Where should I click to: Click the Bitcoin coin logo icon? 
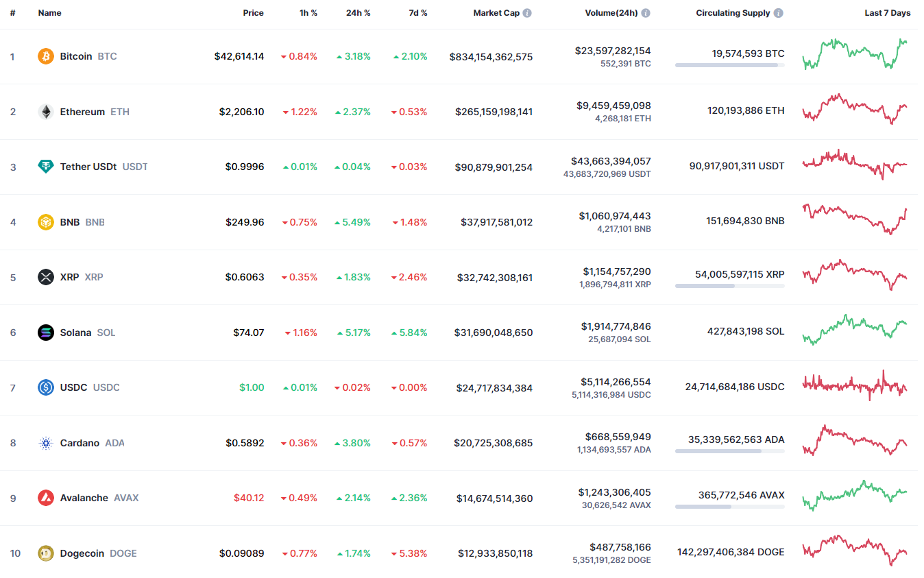click(x=46, y=56)
